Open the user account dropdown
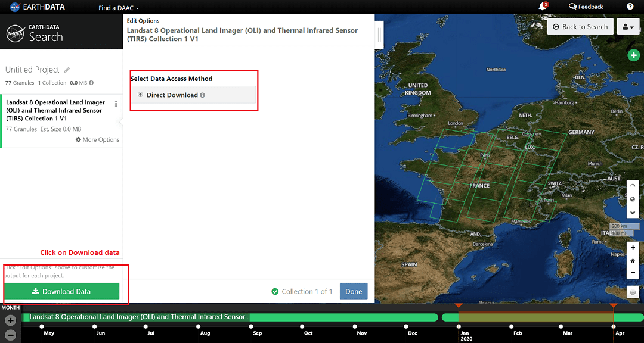This screenshot has height=343, width=644. tap(628, 27)
